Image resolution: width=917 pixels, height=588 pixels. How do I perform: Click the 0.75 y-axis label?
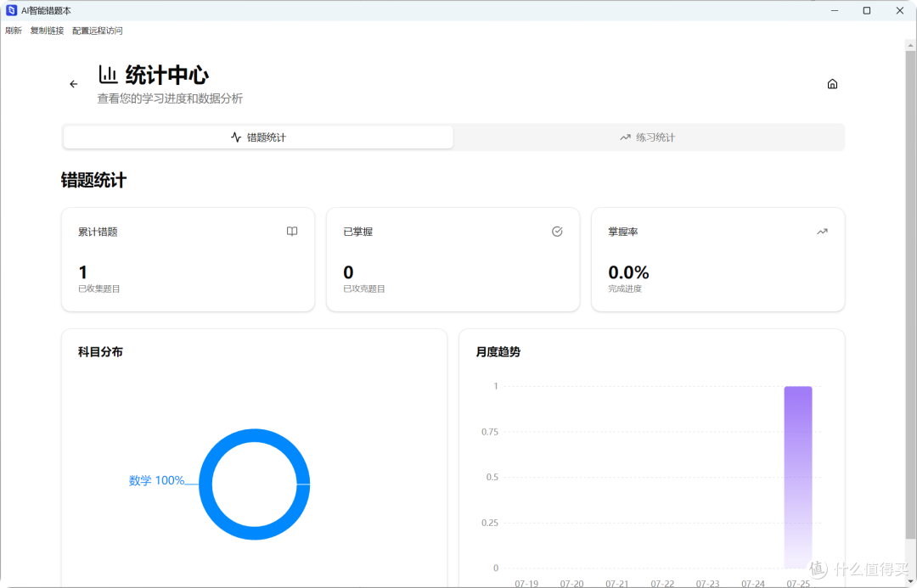[x=490, y=432]
